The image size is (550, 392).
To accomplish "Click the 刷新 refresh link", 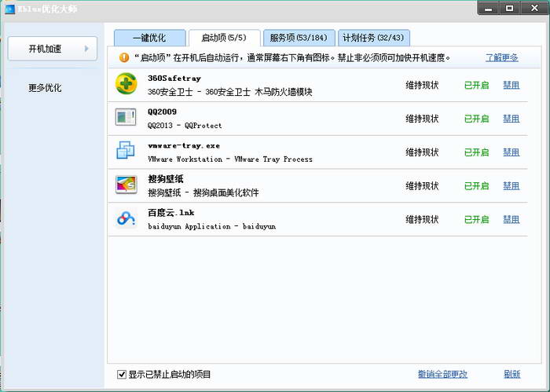I will 511,374.
